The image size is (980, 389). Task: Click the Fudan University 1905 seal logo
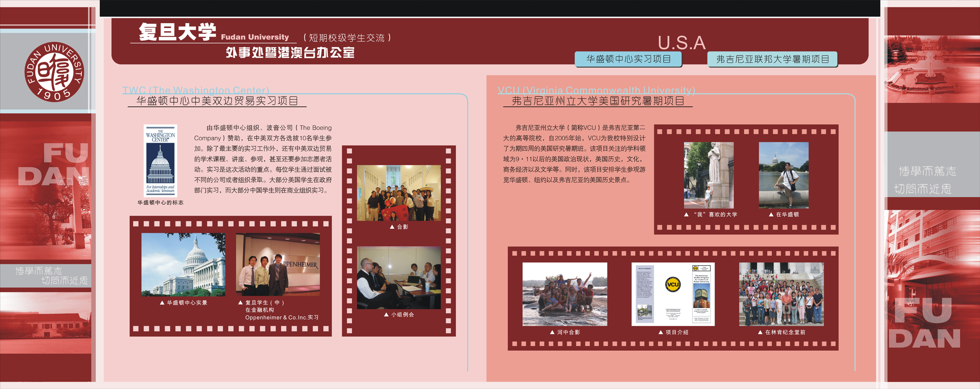pyautogui.click(x=54, y=72)
